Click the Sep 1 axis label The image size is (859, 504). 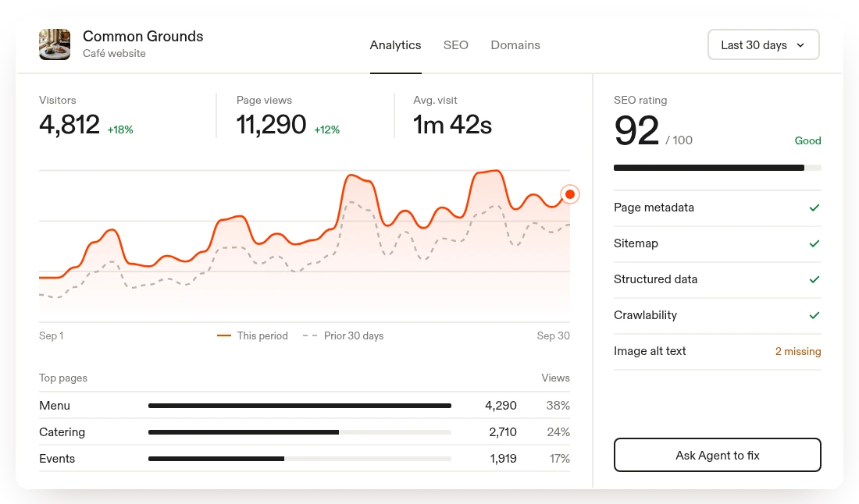click(52, 336)
